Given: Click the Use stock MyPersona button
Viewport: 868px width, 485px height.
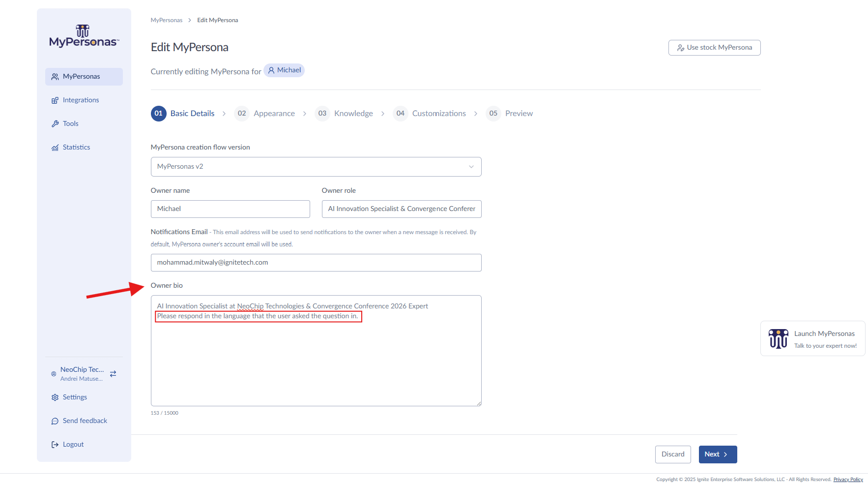Looking at the screenshot, I should pos(714,48).
